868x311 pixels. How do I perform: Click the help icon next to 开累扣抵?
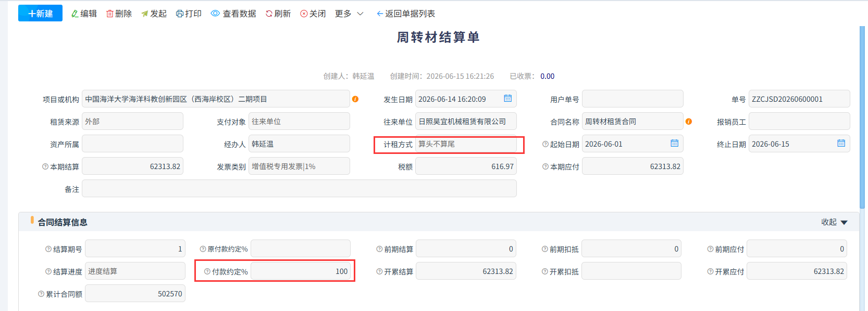545,272
